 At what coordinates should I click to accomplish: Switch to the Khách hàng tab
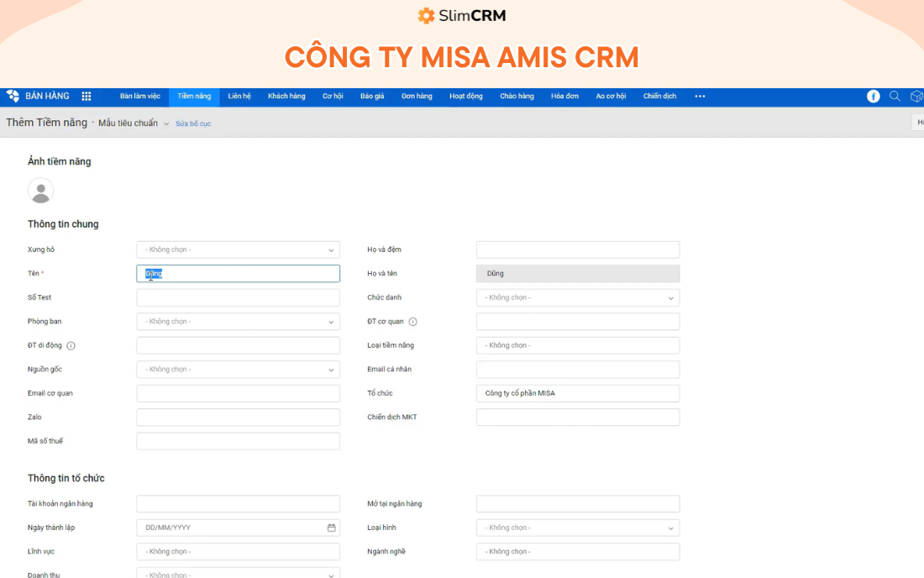tap(286, 96)
